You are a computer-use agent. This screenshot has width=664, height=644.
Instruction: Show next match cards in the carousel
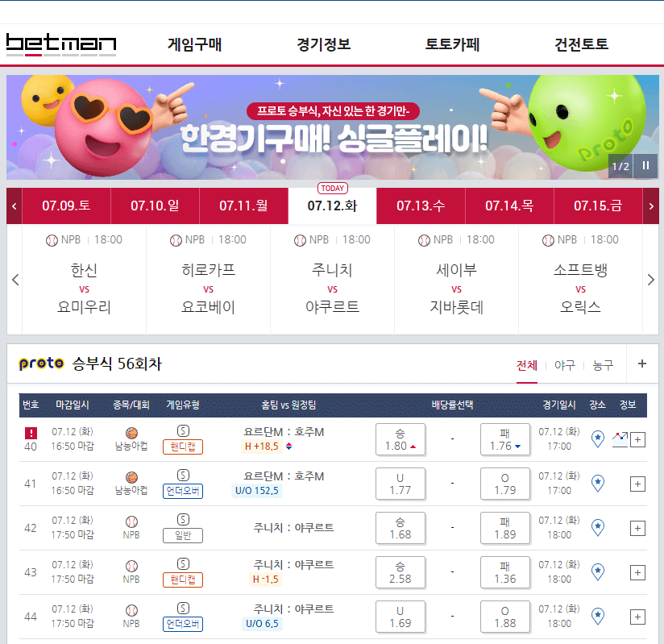click(x=651, y=280)
